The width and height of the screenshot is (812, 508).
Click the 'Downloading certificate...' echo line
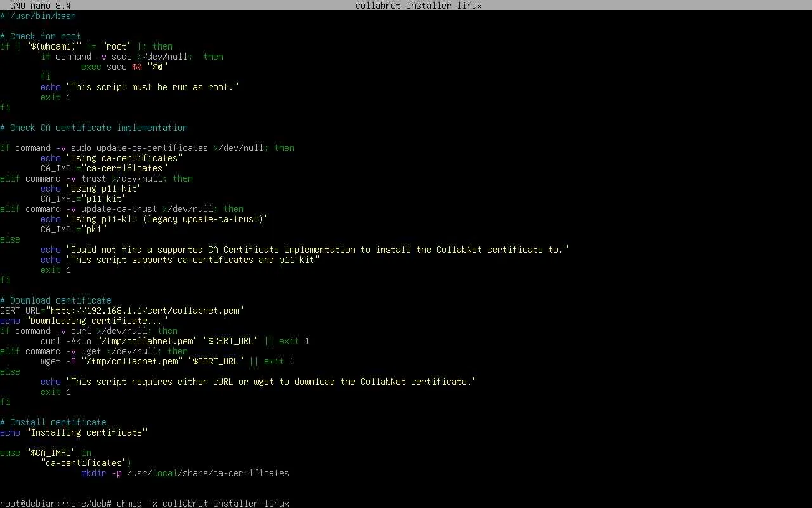[x=84, y=321]
